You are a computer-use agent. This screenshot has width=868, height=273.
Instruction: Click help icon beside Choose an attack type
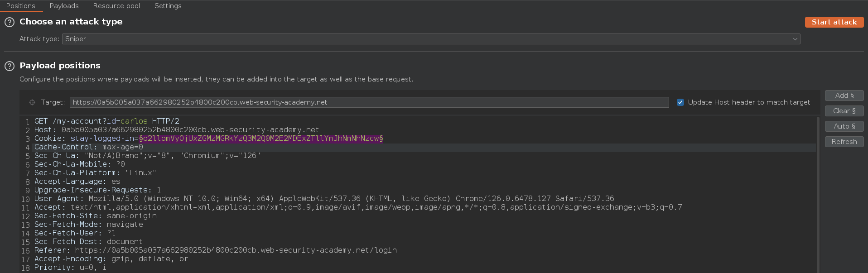[x=10, y=22]
